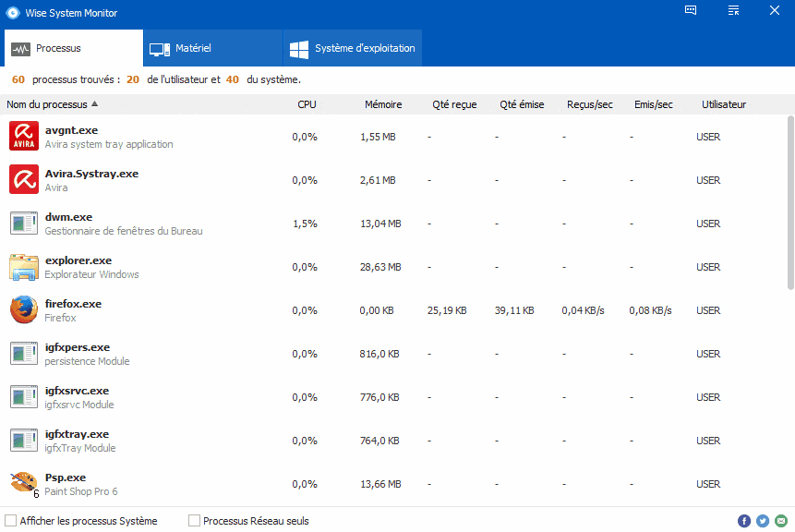The height and width of the screenshot is (532, 795).
Task: Click the 2,61 MB memory value of Avira.Systray.exe
Action: 378,180
